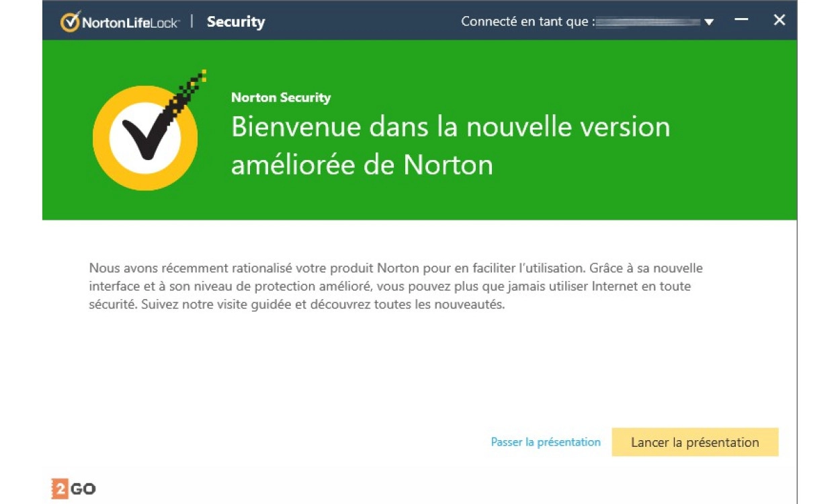Screen dimensions: 840x504
Task: Select the Security title label
Action: [x=236, y=22]
